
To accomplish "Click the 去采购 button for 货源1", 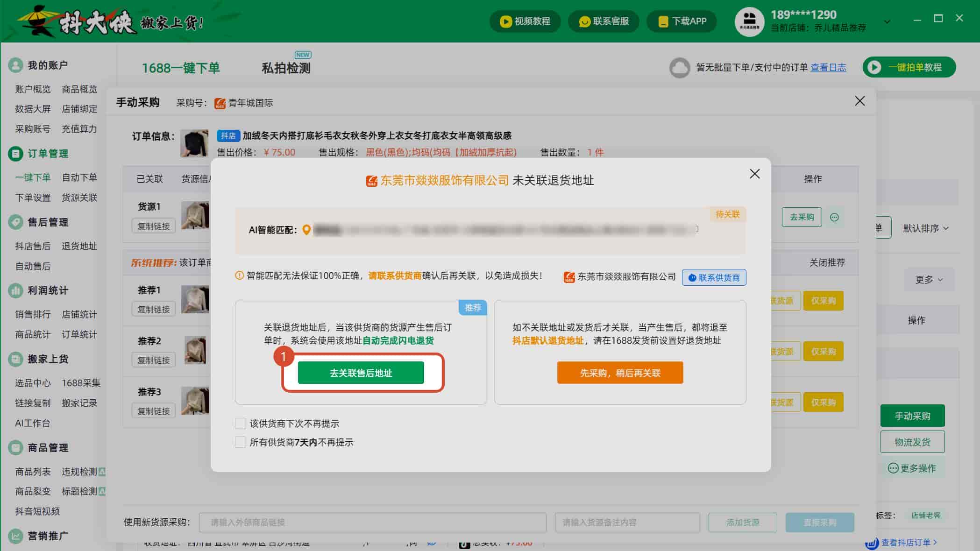I will click(x=802, y=217).
